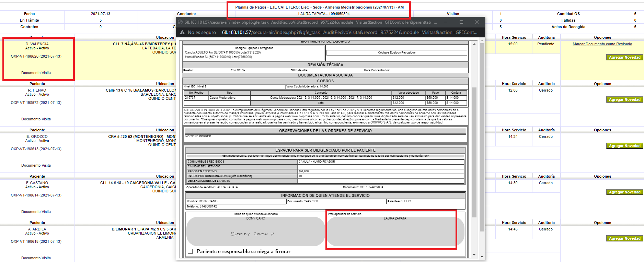Click the Planilla de Pagos title text
644x262 pixels.
319,7
